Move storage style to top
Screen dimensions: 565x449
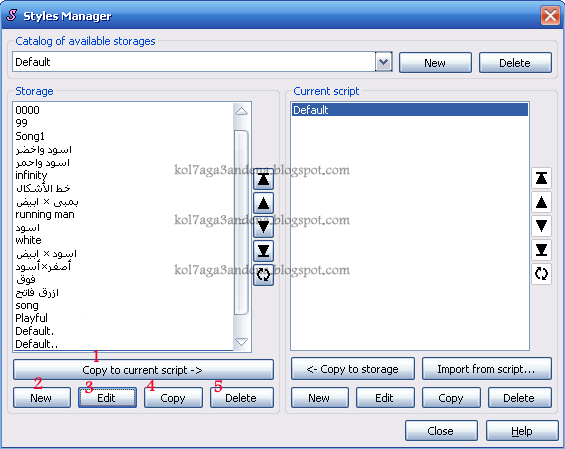pyautogui.click(x=263, y=179)
